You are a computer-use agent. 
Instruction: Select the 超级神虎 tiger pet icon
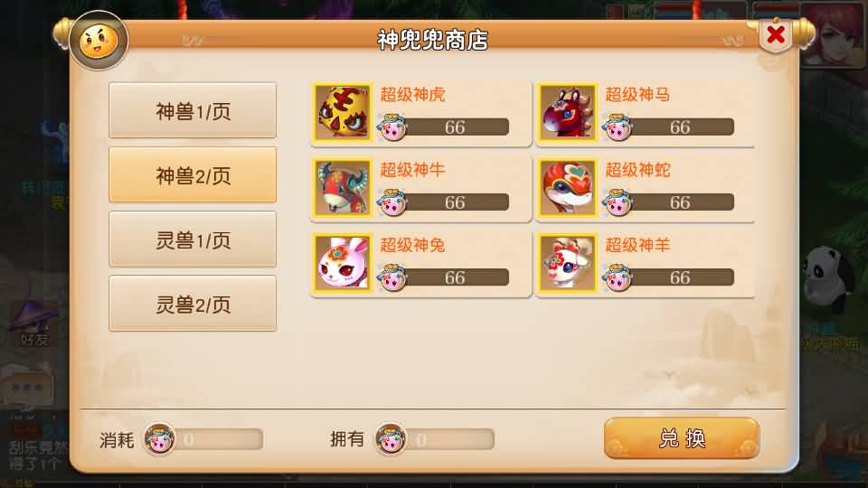[x=343, y=112]
